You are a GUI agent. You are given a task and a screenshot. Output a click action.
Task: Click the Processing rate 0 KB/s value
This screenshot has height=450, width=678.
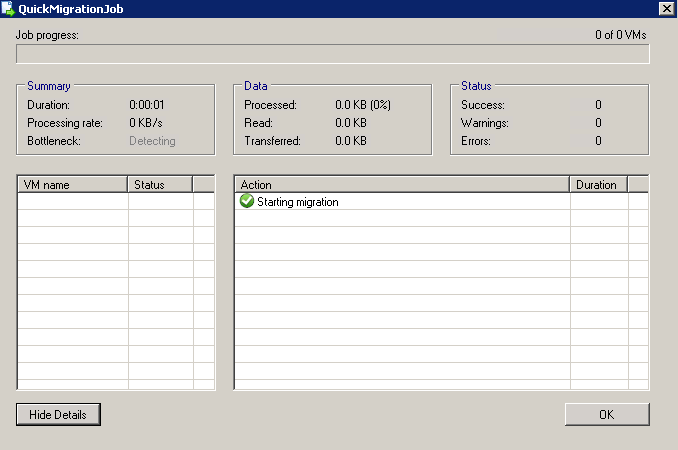149,123
